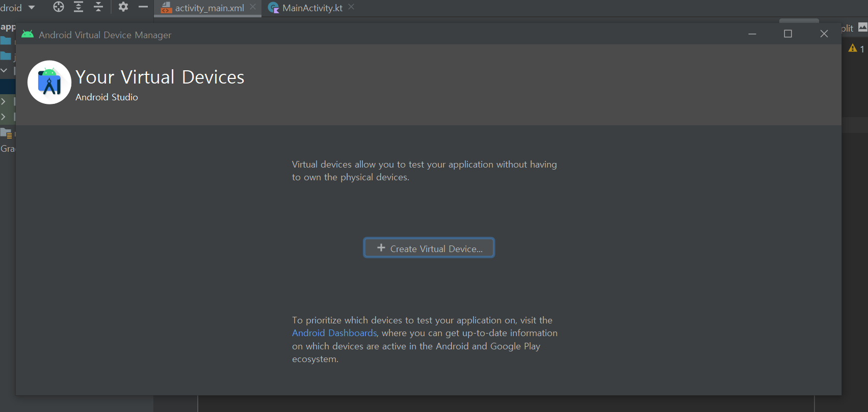
Task: Close the MainActivity.kt editor tab
Action: (351, 7)
